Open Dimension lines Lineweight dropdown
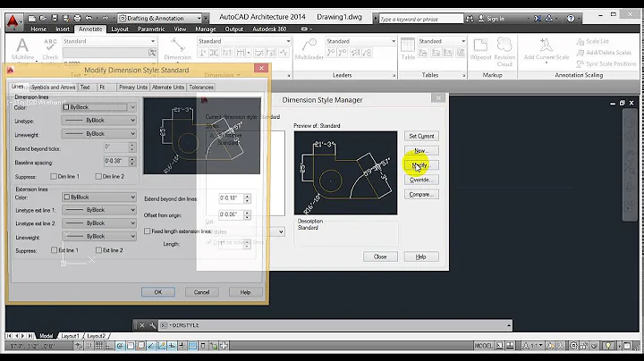 pyautogui.click(x=99, y=134)
